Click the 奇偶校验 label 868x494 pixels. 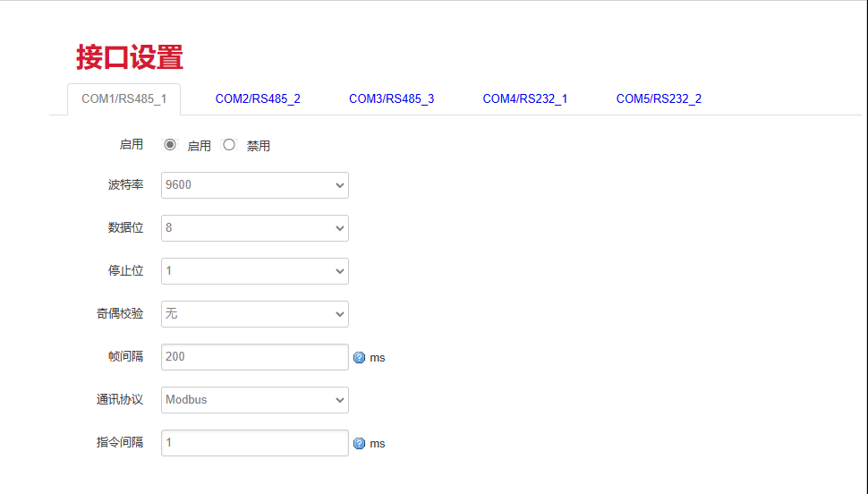point(120,313)
